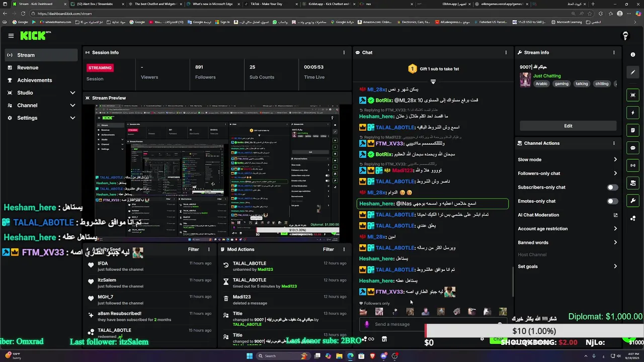Filter the Mod Actions list
The width and height of the screenshot is (644, 362).
click(329, 249)
